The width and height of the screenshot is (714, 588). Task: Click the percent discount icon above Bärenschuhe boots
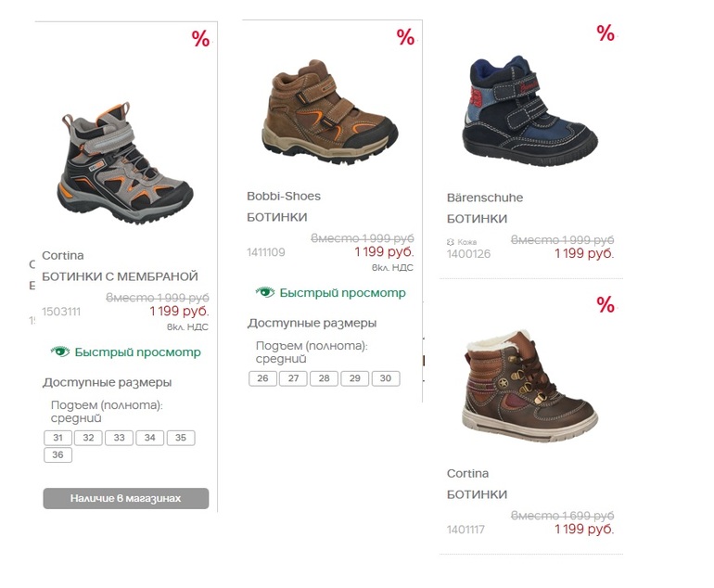606,33
